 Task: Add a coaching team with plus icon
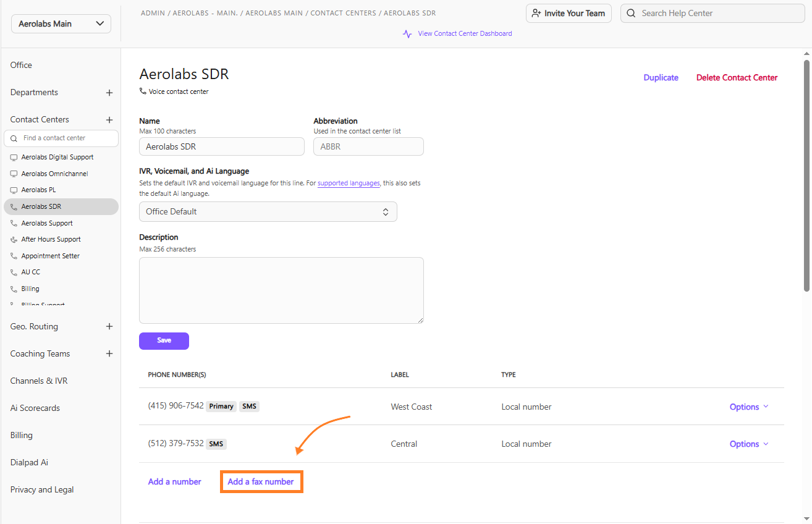[109, 353]
